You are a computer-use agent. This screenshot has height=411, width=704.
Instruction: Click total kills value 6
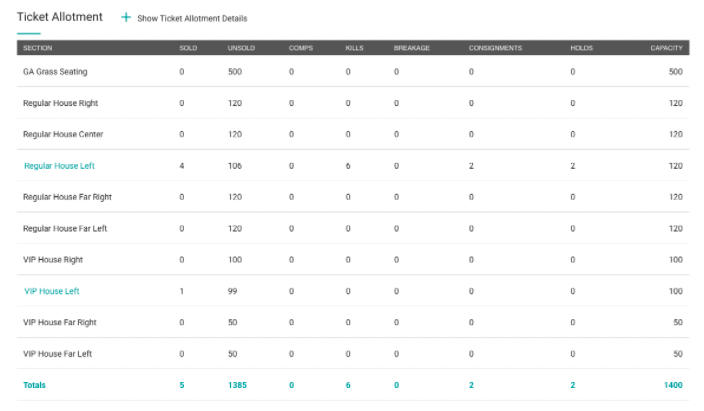pyautogui.click(x=348, y=385)
